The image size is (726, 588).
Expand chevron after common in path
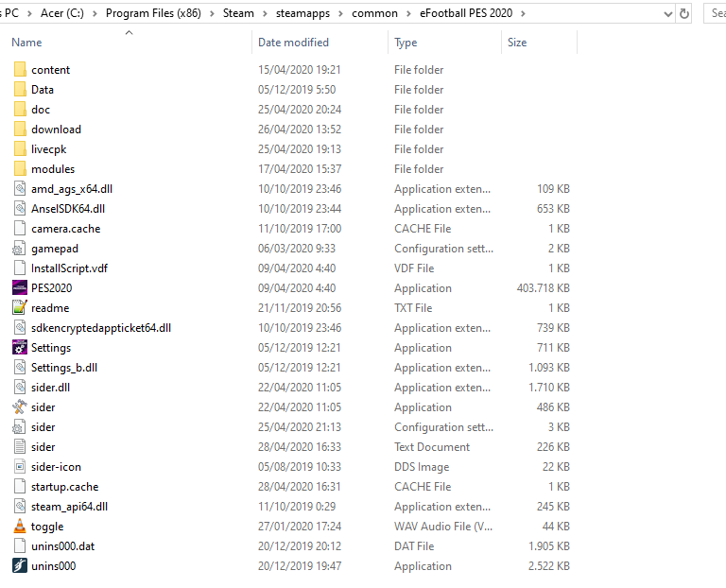point(408,14)
